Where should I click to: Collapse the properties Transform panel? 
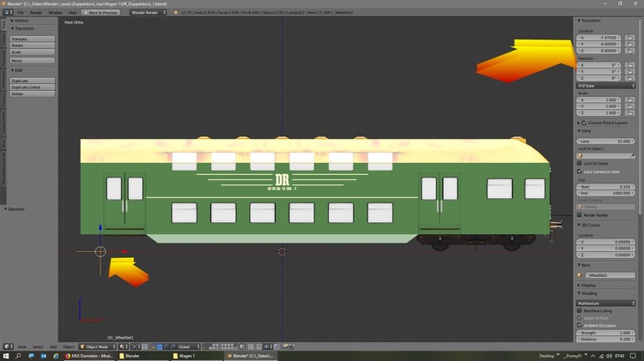coord(579,21)
